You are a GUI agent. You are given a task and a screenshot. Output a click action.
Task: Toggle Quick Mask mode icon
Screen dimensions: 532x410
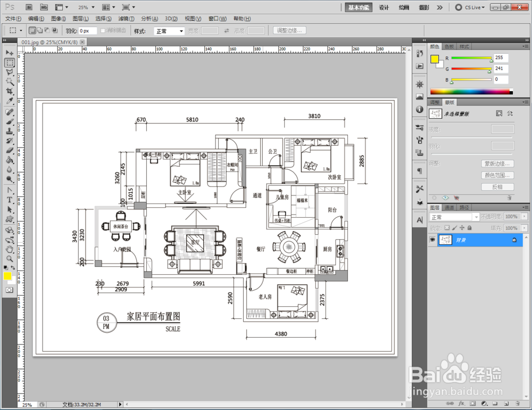[10, 290]
